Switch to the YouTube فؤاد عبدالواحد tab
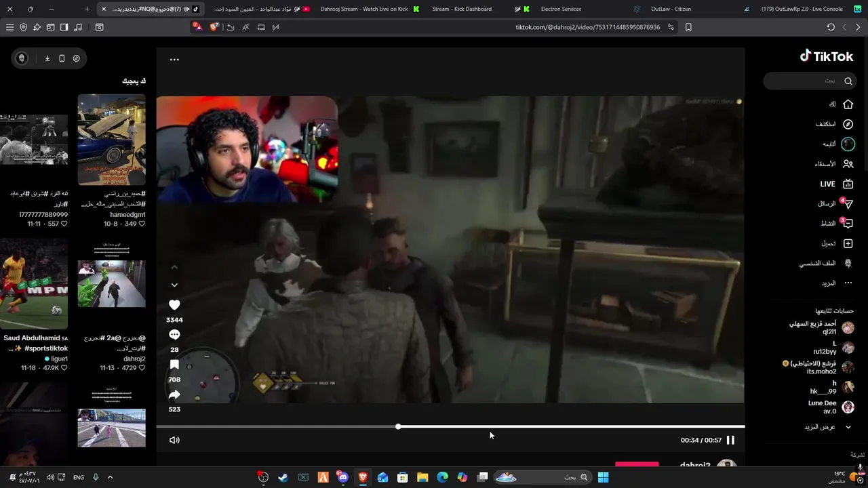 pos(262,9)
